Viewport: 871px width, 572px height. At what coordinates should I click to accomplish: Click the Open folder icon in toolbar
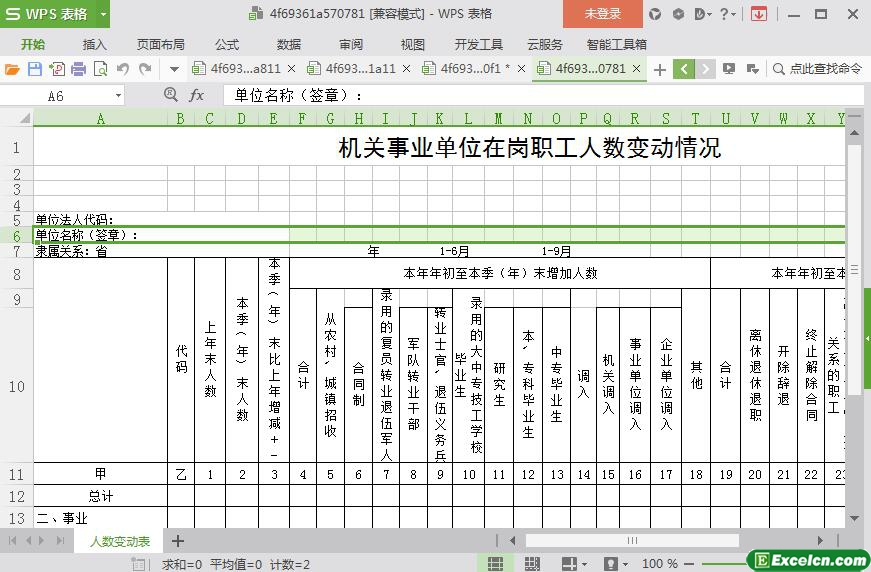pos(12,69)
